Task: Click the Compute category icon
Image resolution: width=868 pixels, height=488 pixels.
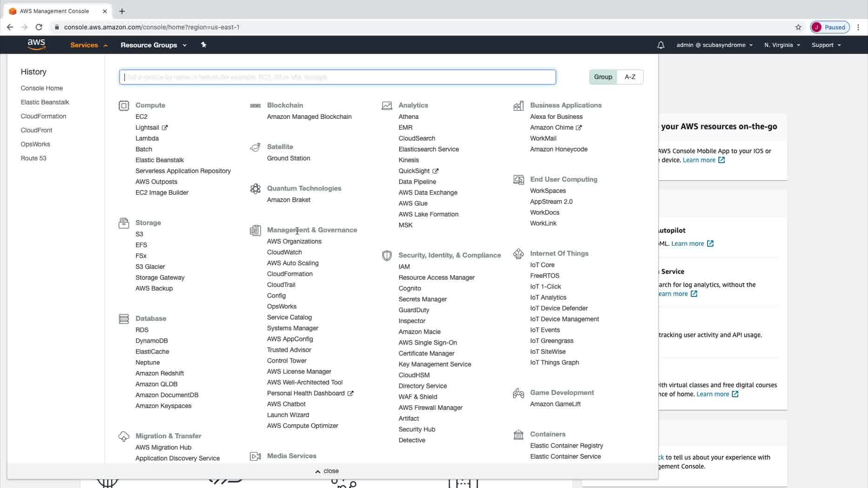Action: click(124, 106)
